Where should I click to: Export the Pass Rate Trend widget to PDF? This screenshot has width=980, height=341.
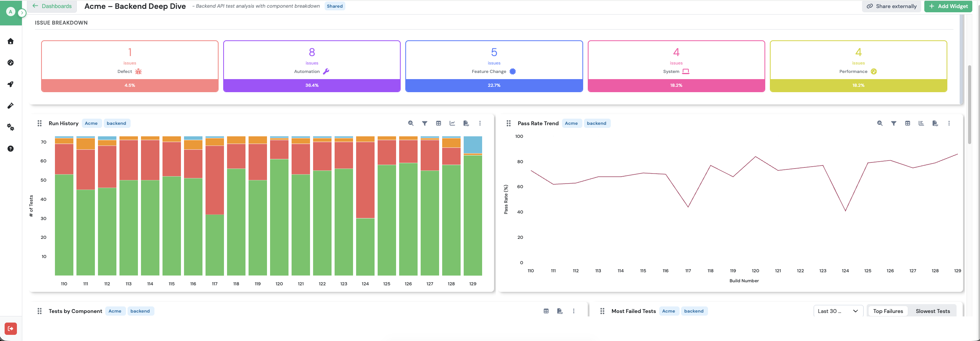click(x=935, y=123)
